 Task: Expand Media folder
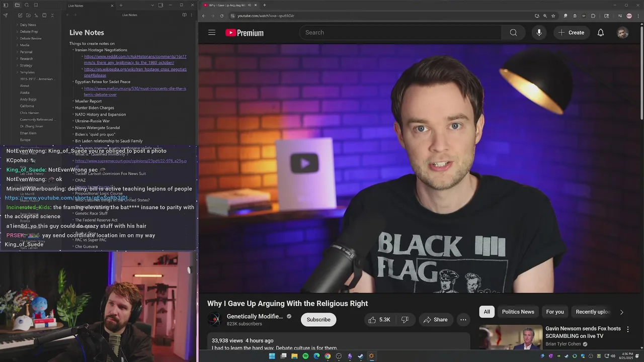click(24, 45)
